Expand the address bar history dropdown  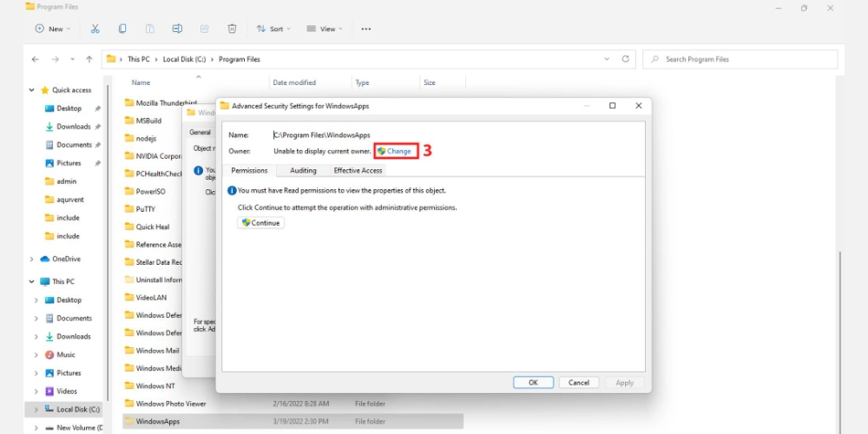(607, 59)
